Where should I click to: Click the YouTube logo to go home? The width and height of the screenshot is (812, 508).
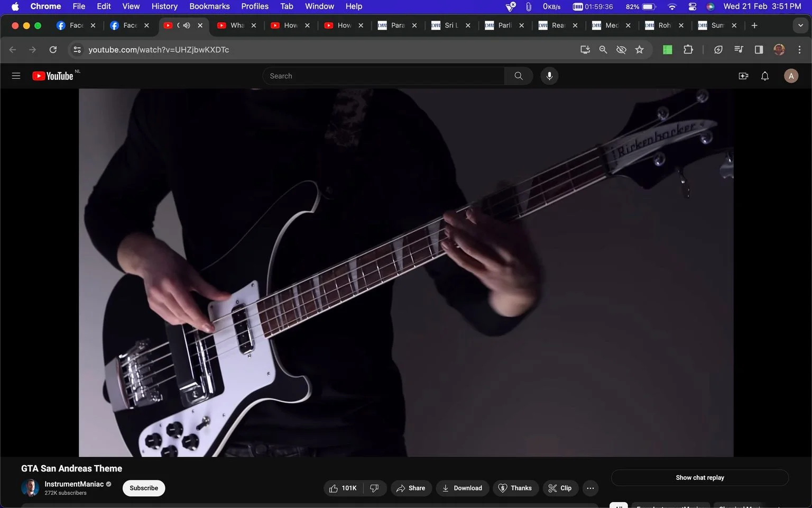coord(52,76)
